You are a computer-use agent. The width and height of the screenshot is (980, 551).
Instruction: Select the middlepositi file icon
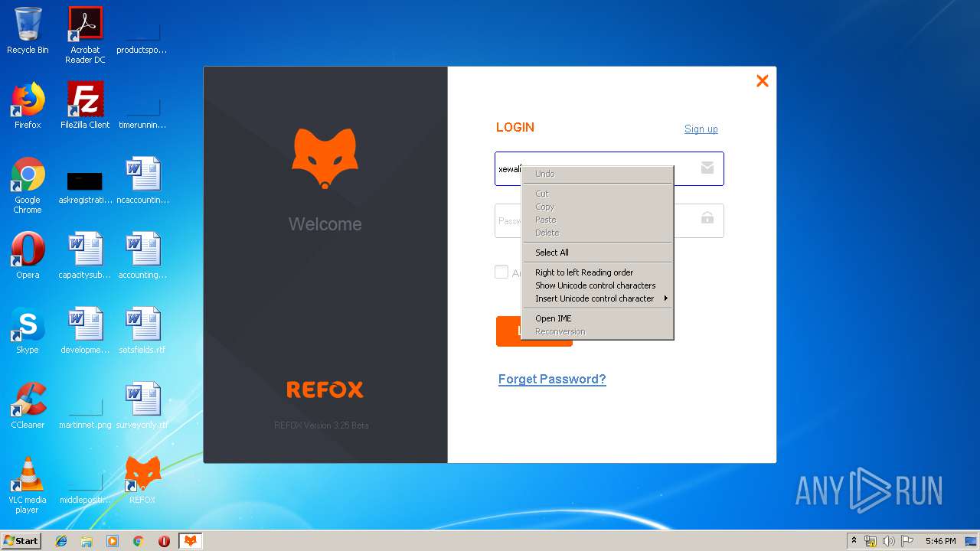click(85, 489)
